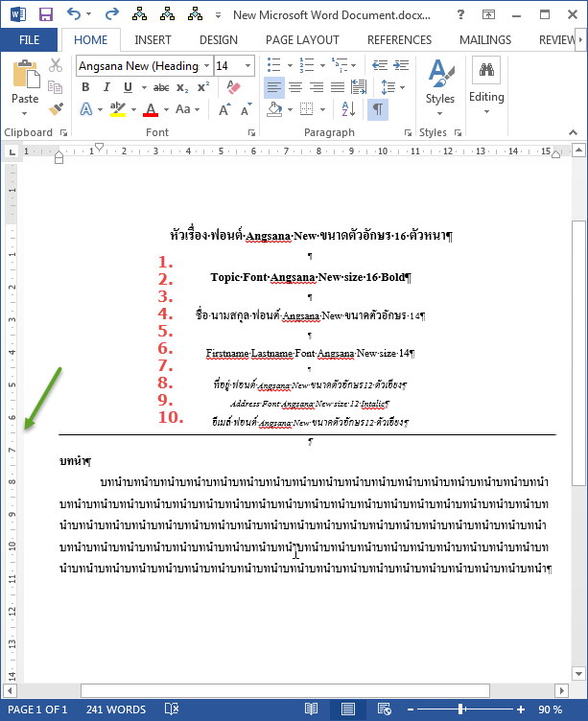Switch to the REFERENCES tab
Screen dimensions: 588x721
(399, 40)
